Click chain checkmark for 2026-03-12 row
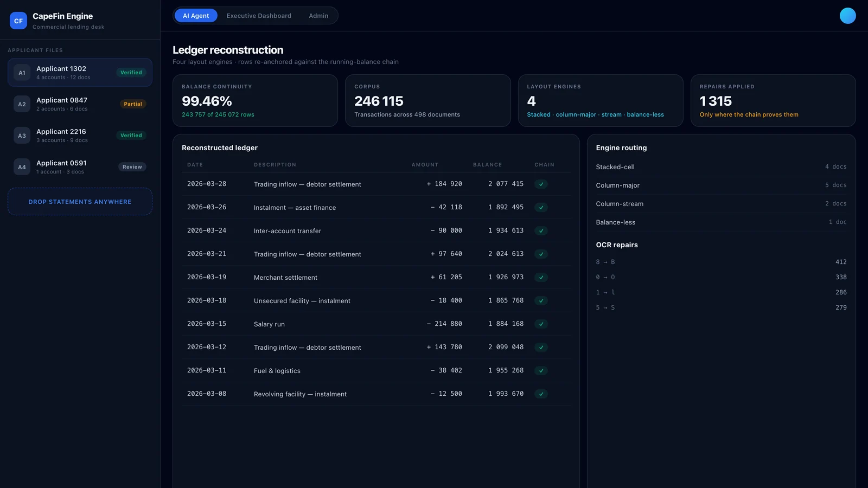868x488 pixels. 541,348
